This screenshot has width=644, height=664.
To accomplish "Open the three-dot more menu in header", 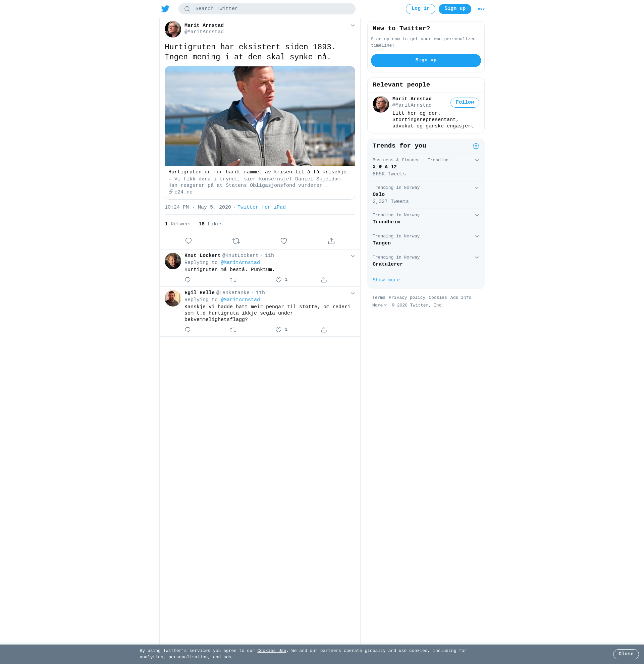I will pyautogui.click(x=481, y=9).
